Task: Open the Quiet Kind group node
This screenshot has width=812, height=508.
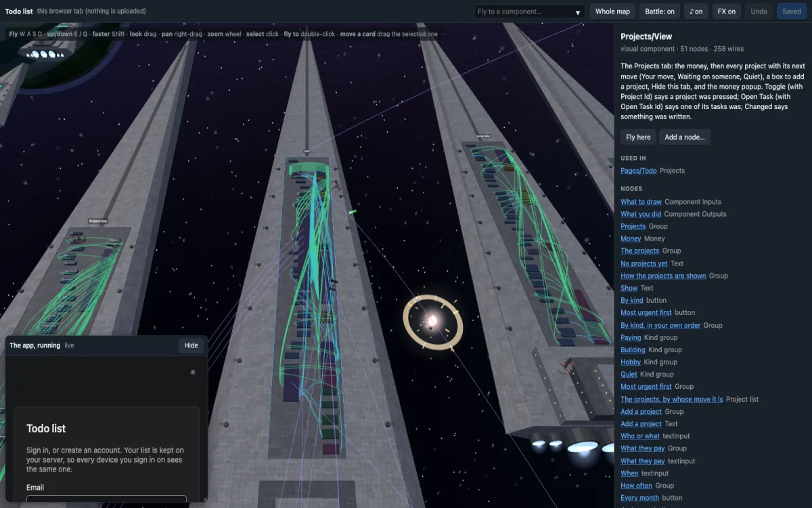Action: pos(629,374)
